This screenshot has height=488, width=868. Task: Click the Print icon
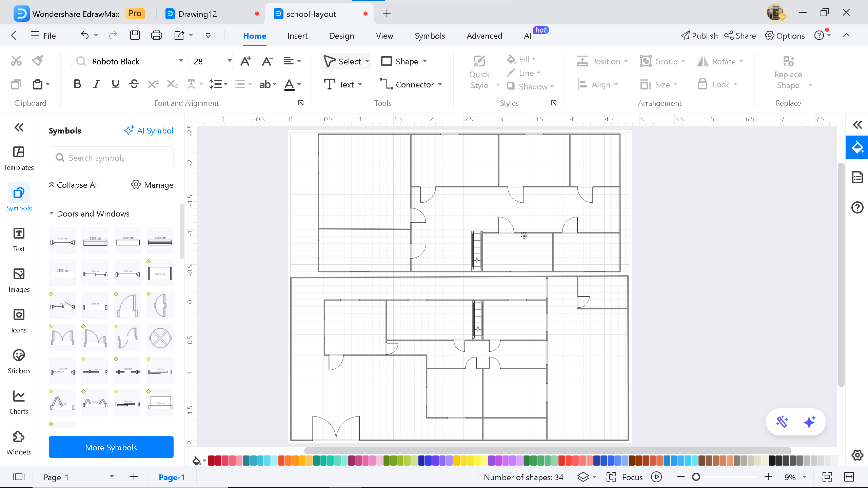click(x=156, y=35)
